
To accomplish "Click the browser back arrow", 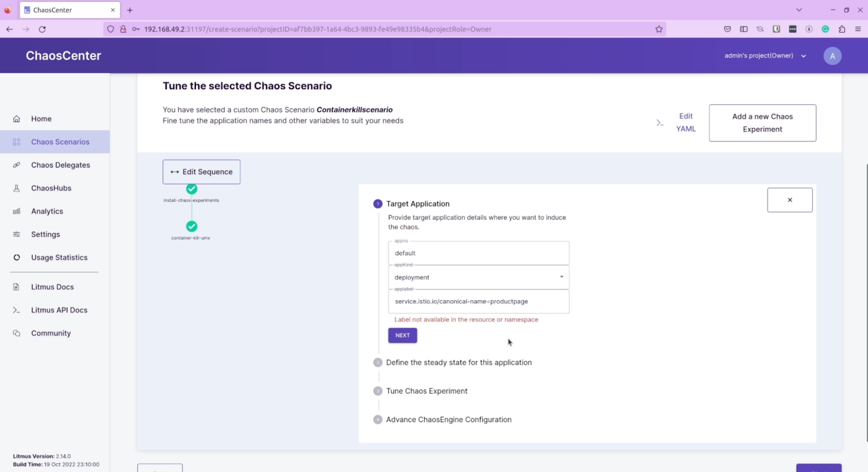I will coord(9,29).
